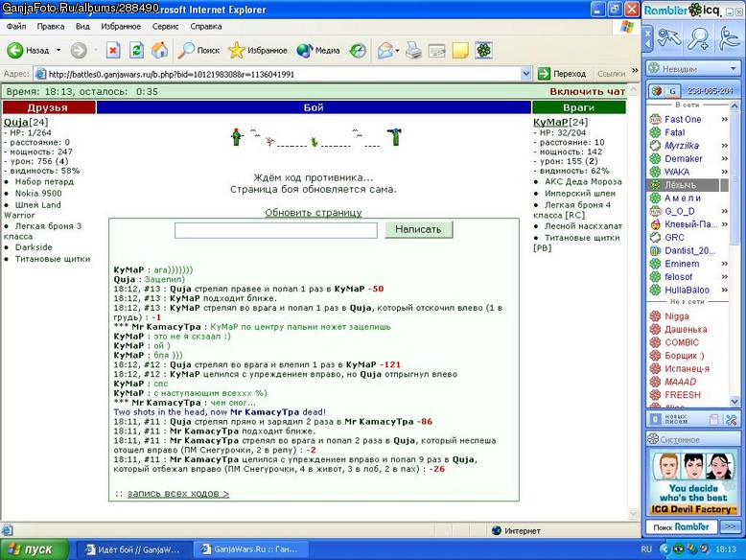Open the запись всех ходов link
The height and width of the screenshot is (560, 746).
[x=178, y=494]
